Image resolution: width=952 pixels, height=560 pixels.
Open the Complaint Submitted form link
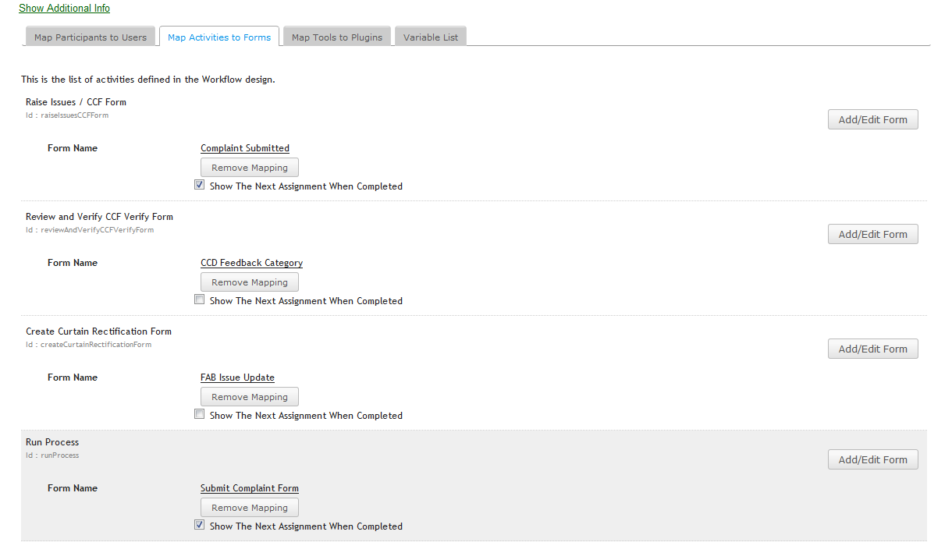pos(245,148)
